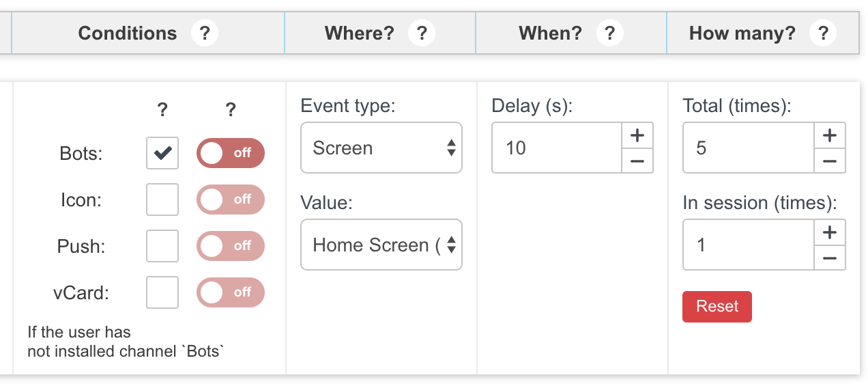The image size is (868, 384).
Task: Uncheck the Bots checkbox
Action: (162, 153)
